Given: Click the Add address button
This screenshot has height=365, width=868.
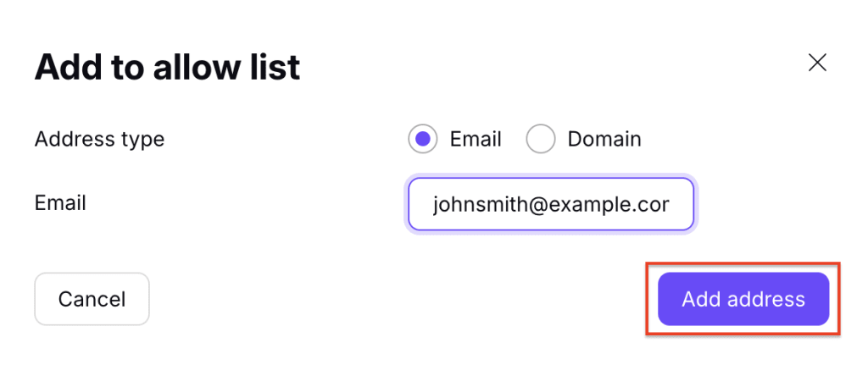Looking at the screenshot, I should point(743,299).
